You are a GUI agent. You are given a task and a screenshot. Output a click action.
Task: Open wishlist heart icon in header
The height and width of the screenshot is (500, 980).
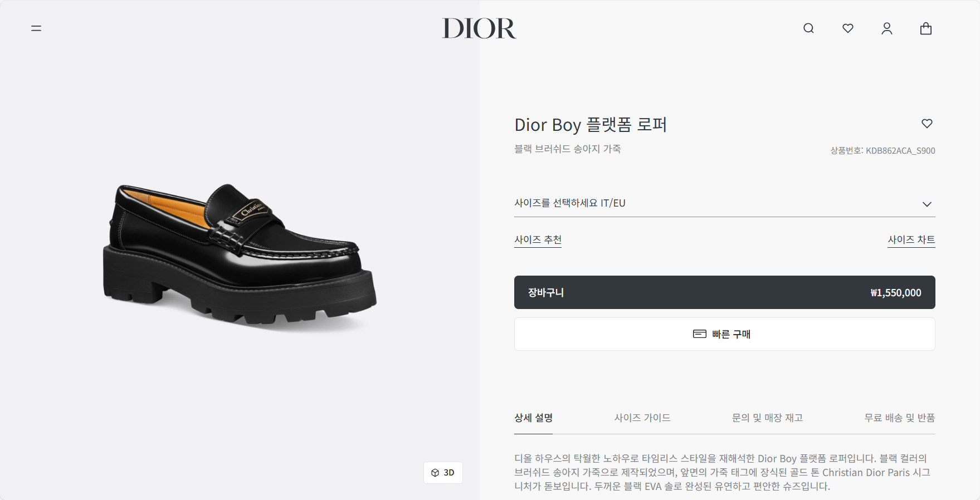point(847,28)
